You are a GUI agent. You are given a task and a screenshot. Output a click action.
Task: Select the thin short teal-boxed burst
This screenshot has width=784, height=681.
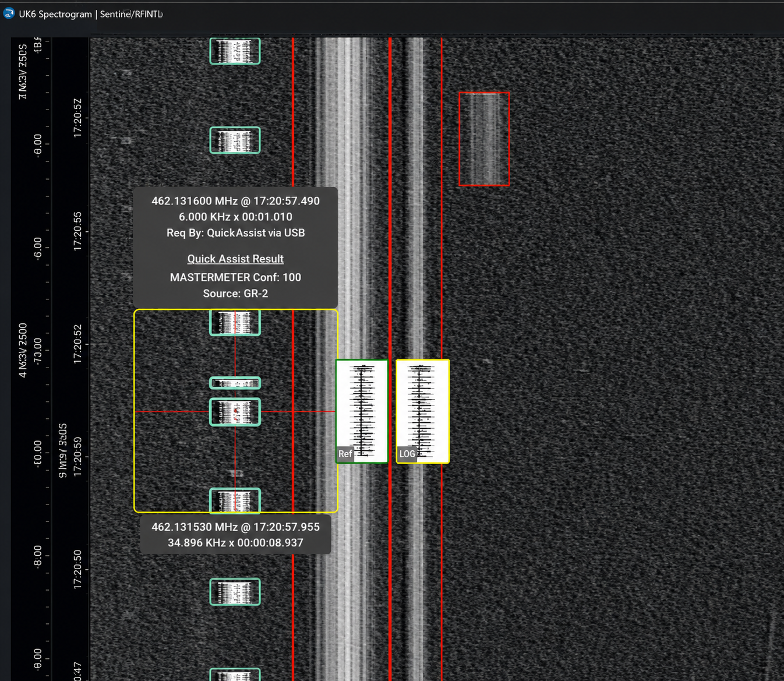[235, 383]
